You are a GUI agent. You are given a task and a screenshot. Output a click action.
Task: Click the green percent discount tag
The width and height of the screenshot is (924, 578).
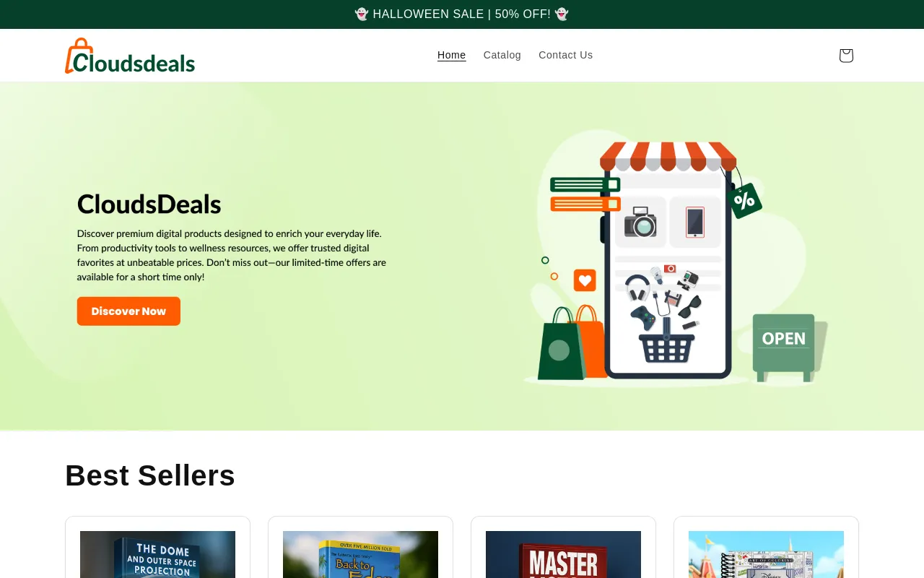744,199
